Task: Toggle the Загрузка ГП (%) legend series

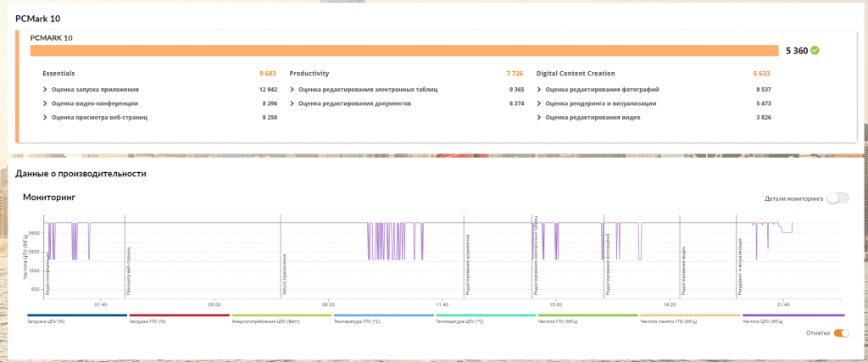Action: click(180, 318)
